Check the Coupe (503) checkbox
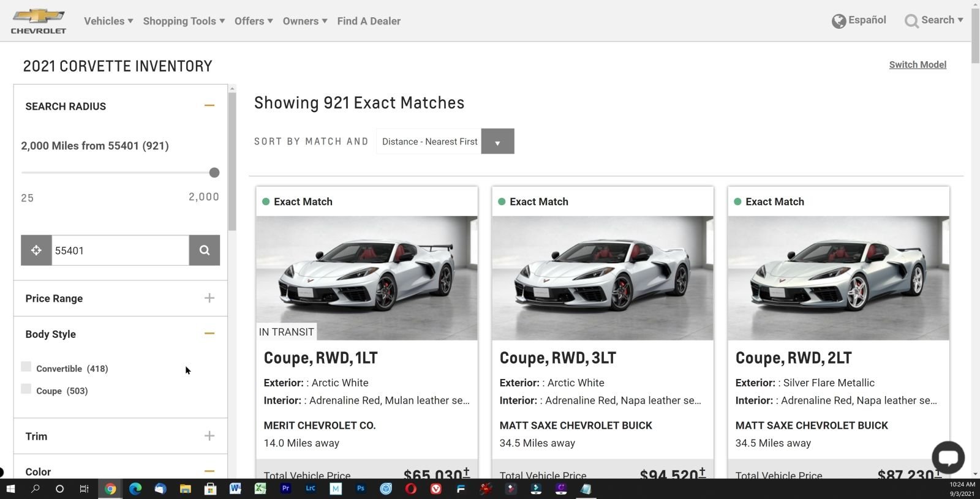980x499 pixels. (26, 389)
